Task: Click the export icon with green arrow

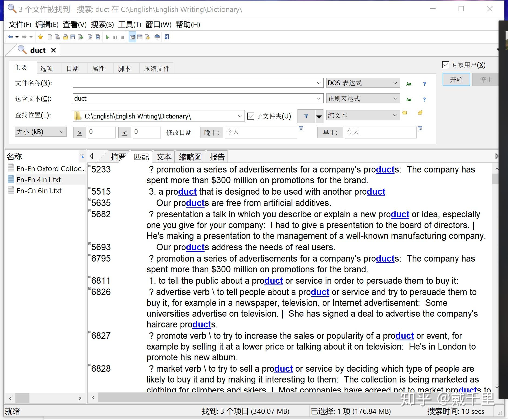Action: (x=80, y=37)
